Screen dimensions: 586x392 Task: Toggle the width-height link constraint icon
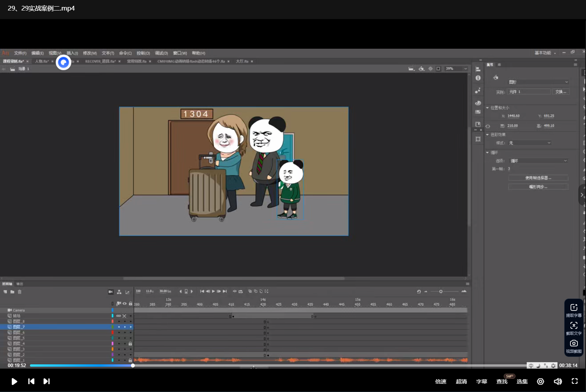click(x=488, y=126)
